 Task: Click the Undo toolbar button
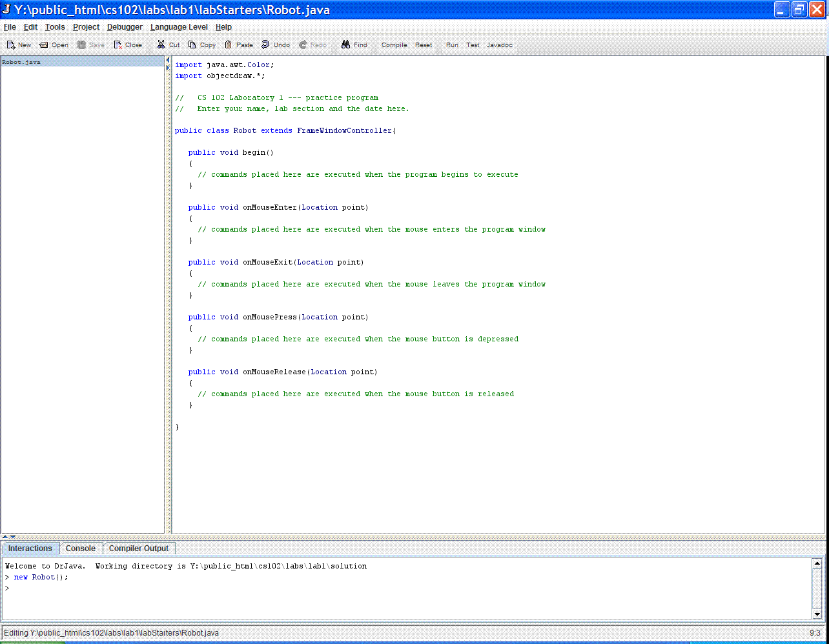point(276,45)
